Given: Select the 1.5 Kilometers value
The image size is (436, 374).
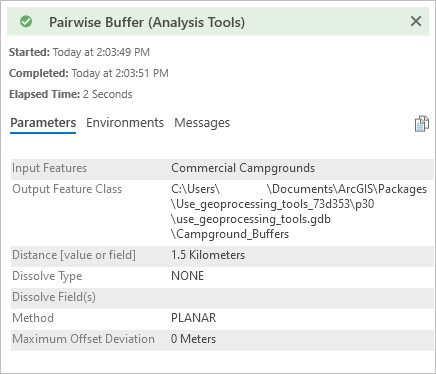Looking at the screenshot, I should pos(208,255).
